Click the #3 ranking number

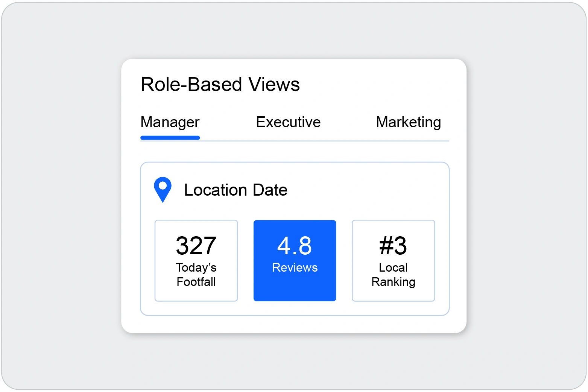point(393,246)
